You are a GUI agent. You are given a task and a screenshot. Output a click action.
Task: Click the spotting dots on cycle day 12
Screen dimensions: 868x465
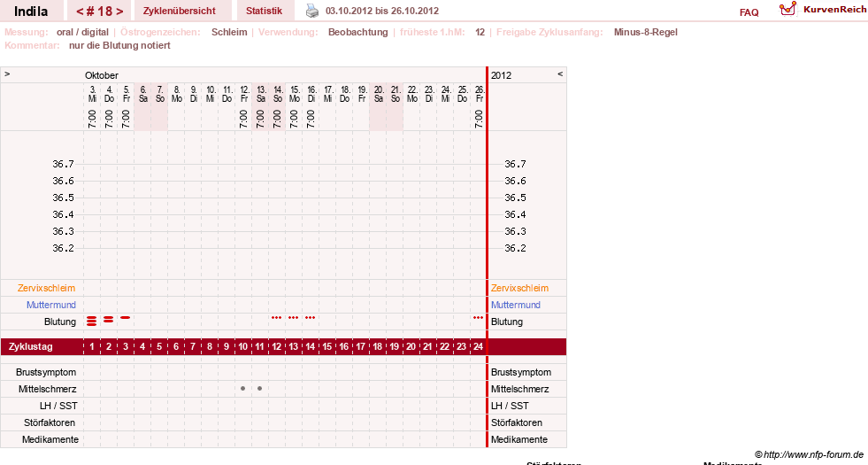(x=277, y=318)
